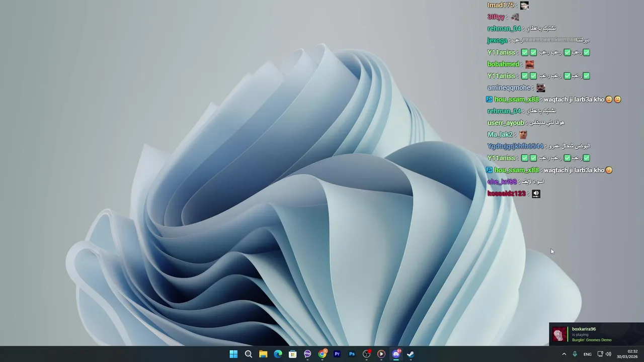Switch to Google Chrome in taskbar
This screenshot has width=644, height=362.
(323, 354)
